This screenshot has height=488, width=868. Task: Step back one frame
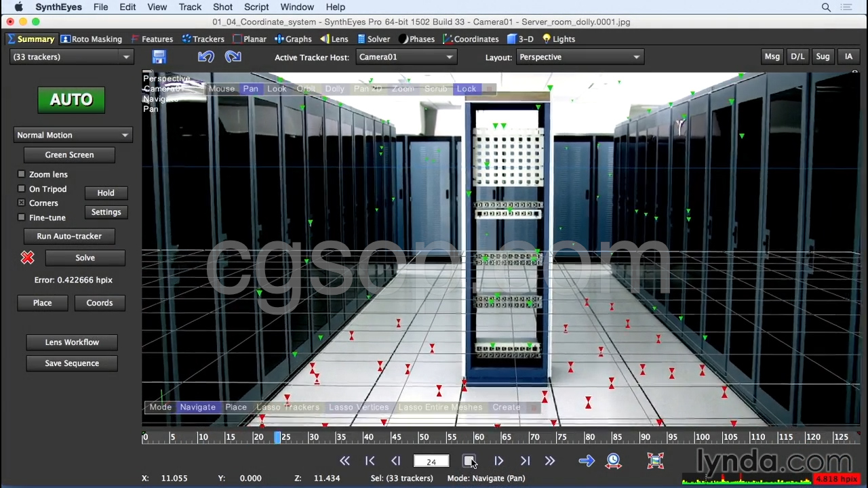coord(396,461)
